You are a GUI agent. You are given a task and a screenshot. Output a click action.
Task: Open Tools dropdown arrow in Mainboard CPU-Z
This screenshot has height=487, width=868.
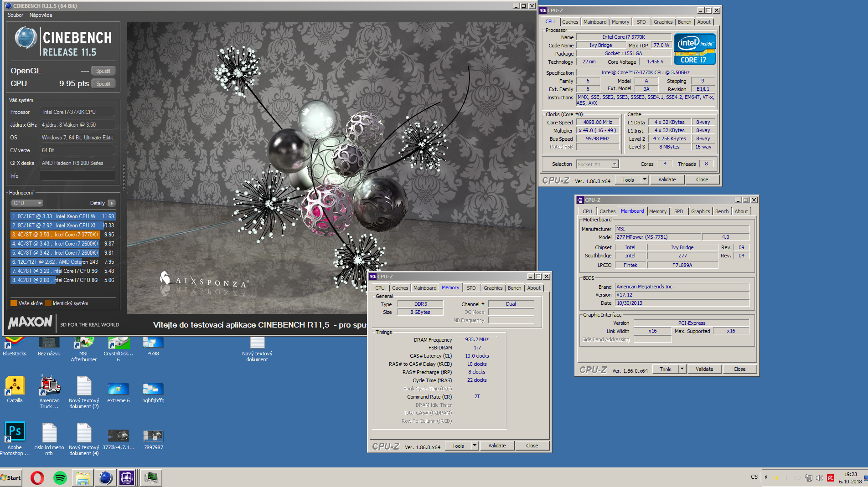(x=682, y=369)
